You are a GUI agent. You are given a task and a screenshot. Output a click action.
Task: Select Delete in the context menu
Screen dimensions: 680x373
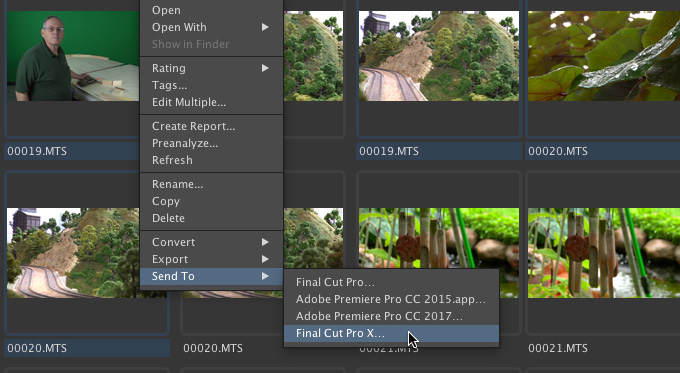(211, 218)
